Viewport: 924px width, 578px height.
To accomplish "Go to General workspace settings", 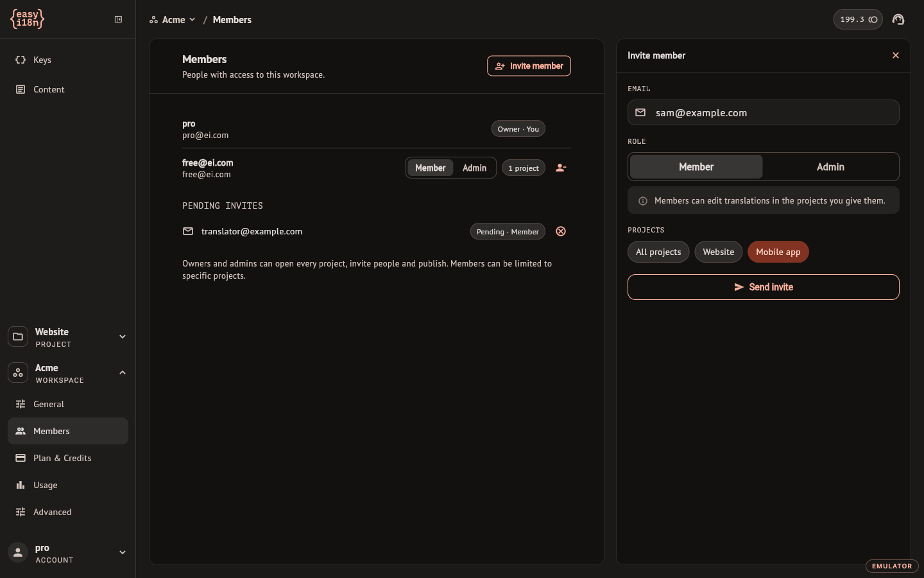I will pos(68,404).
